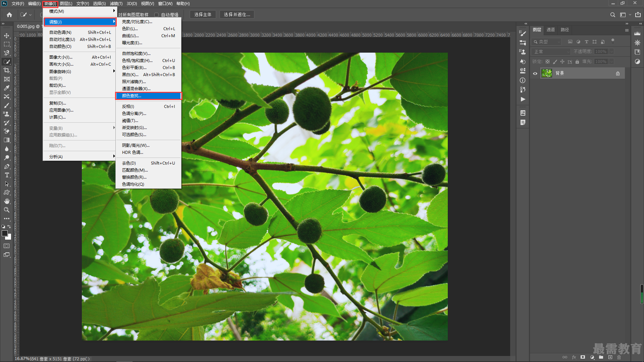Open the Layers panel options menu

627,30
